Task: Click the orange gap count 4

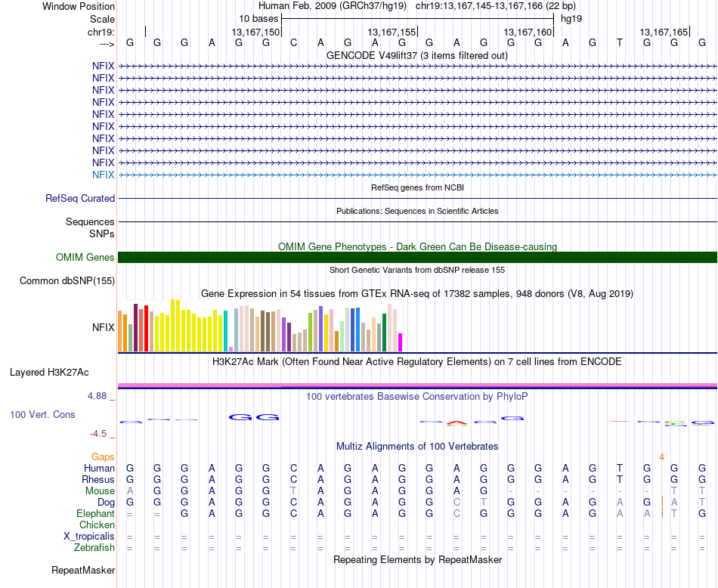Action: pyautogui.click(x=661, y=456)
